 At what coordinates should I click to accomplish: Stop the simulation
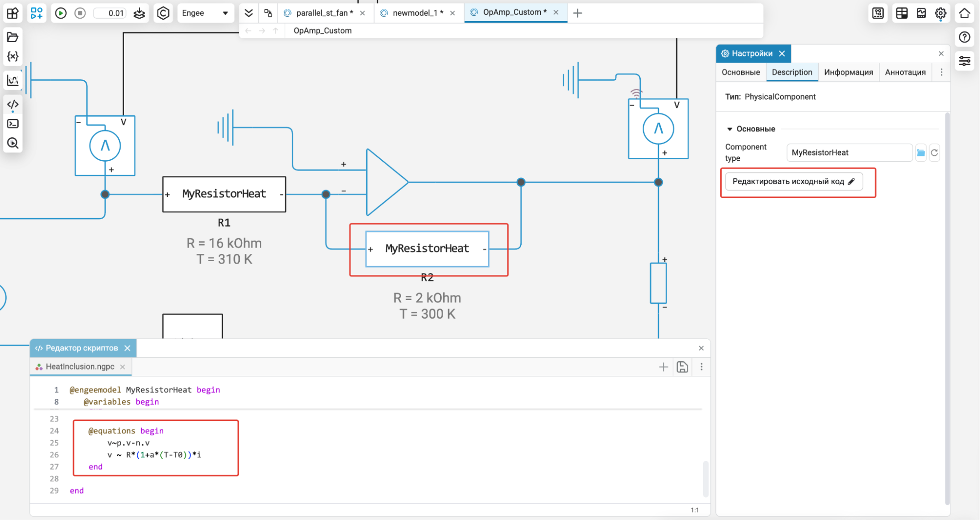[x=80, y=13]
